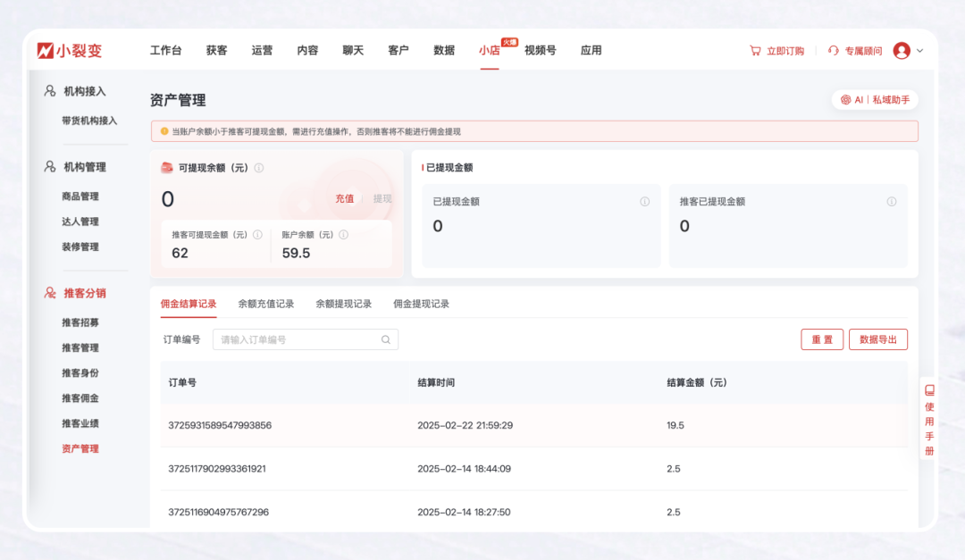Click the 充值 recharge link
The height and width of the screenshot is (560, 965).
point(345,198)
